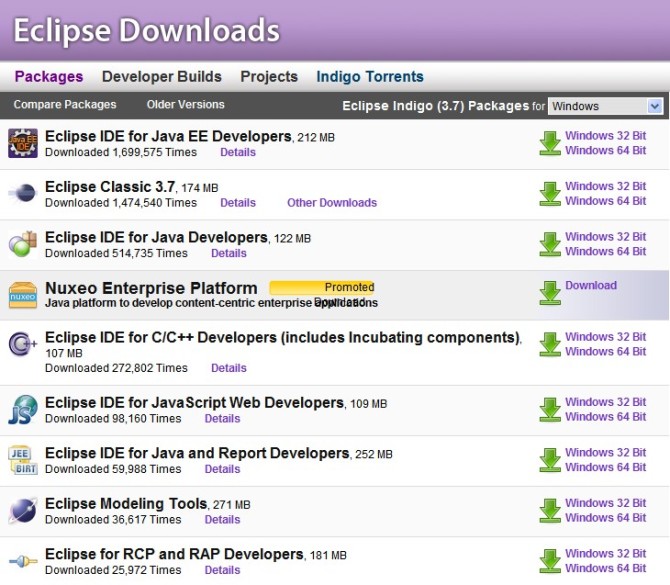The width and height of the screenshot is (670, 585).
Task: Download RCP and RAP Developers Windows 64 Bit
Action: pos(605,568)
